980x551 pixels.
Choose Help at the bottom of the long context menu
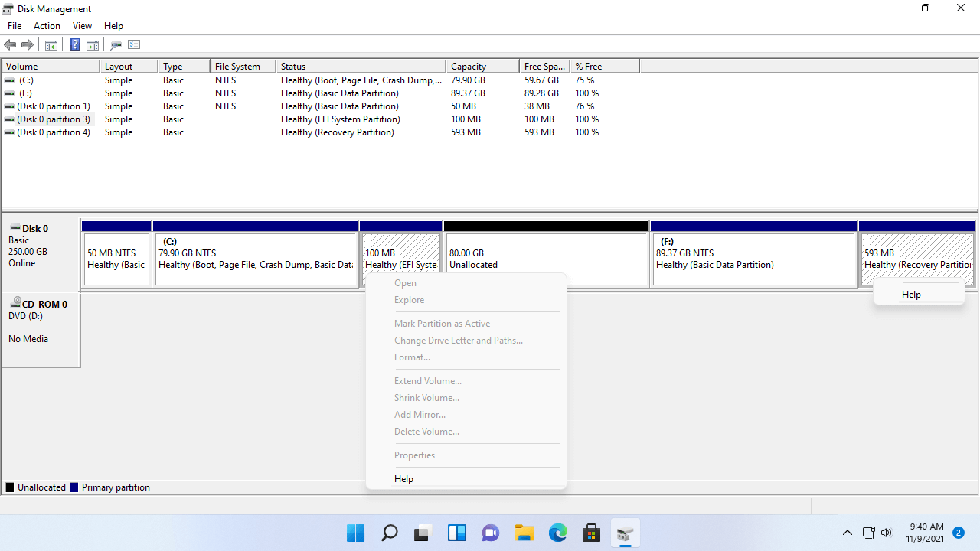pos(403,479)
